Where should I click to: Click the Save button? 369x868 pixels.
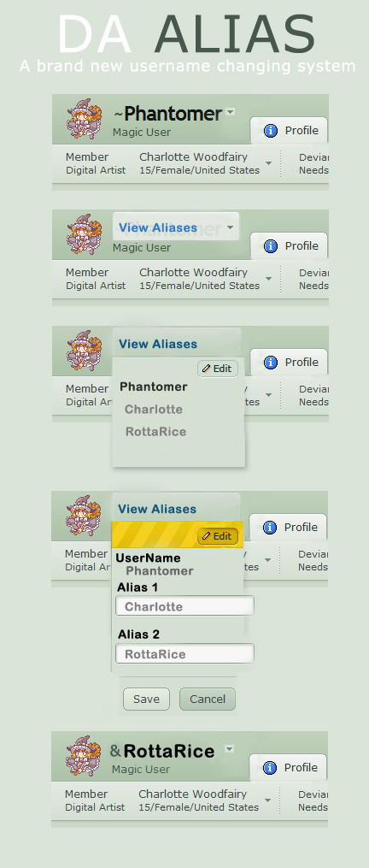tap(147, 700)
